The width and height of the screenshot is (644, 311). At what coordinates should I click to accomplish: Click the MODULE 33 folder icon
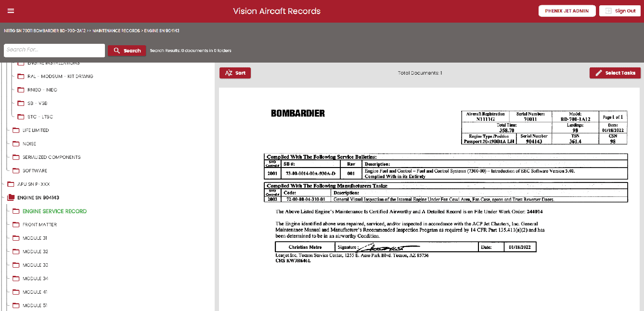tap(16, 265)
